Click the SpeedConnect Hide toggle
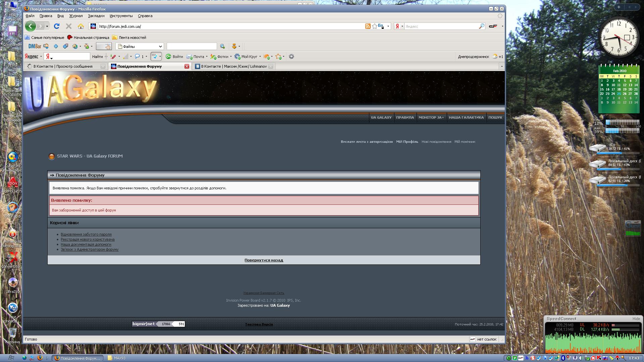Viewport: 644px width, 362px height. coord(636,319)
